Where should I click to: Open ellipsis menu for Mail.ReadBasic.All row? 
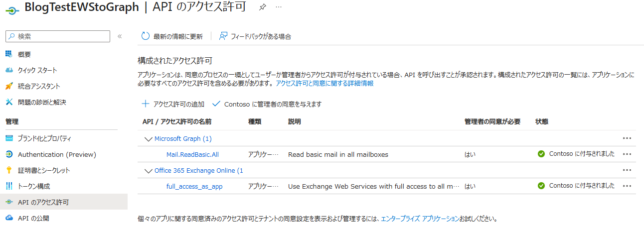click(627, 154)
